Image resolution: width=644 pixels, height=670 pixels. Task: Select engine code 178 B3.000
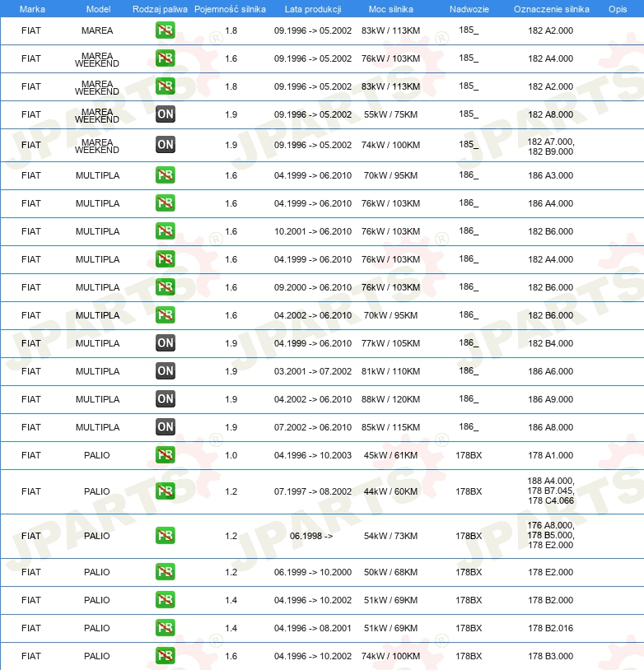pos(550,656)
